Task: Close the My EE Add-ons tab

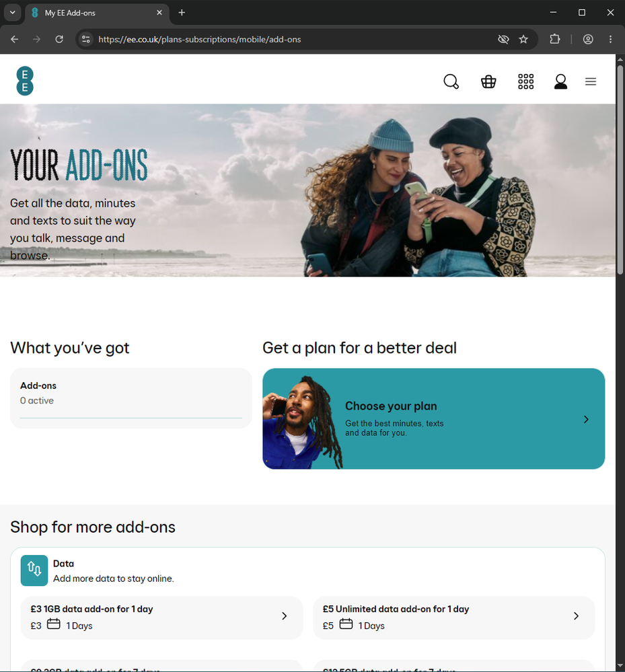Action: (159, 13)
